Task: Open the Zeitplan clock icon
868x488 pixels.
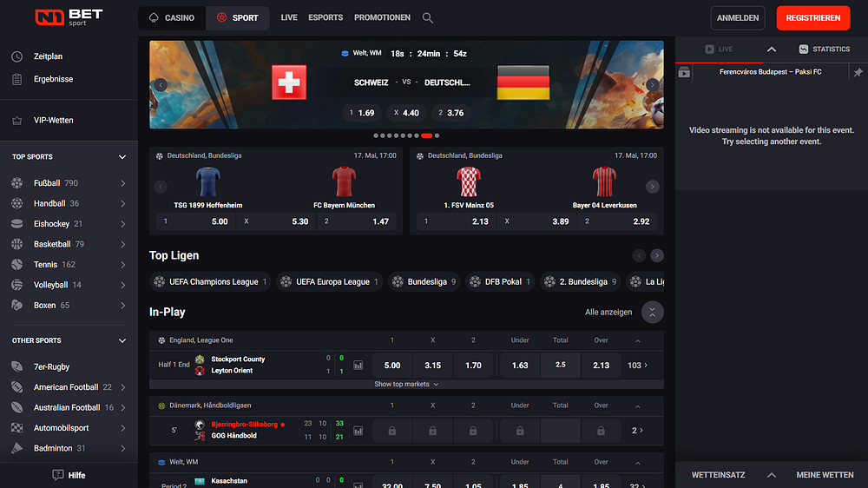Action: coord(17,56)
